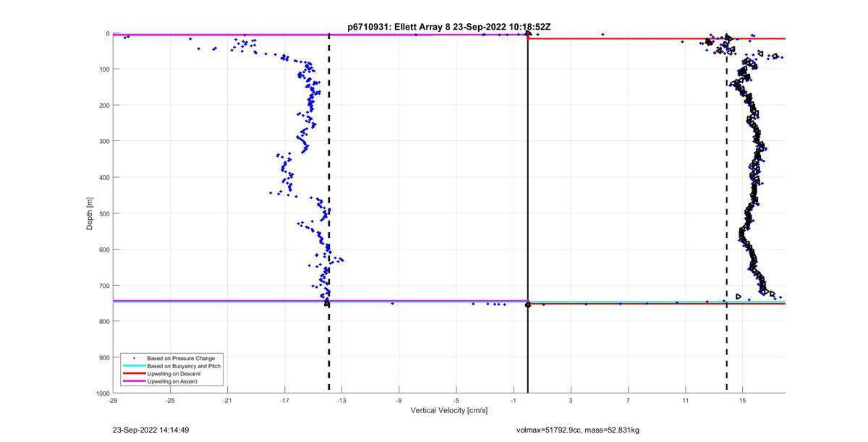Click depth tick label '200'
The width and height of the screenshot is (868, 442).
pyautogui.click(x=104, y=106)
